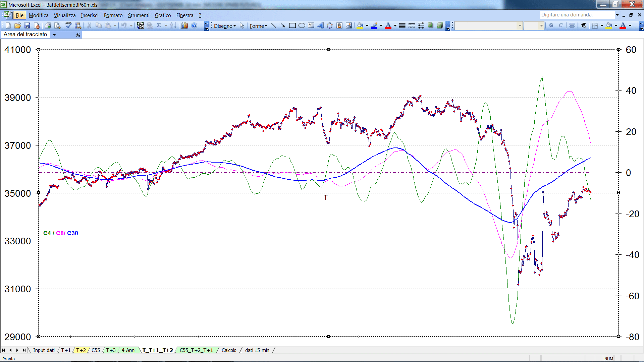Run the spelling check ABC icon
Image resolution: width=644 pixels, height=362 pixels.
(68, 25)
